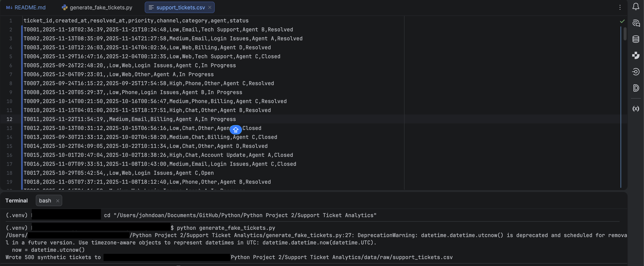This screenshot has width=644, height=266.
Task: Click the Markdown icon beside README.md
Action: (x=9, y=7)
